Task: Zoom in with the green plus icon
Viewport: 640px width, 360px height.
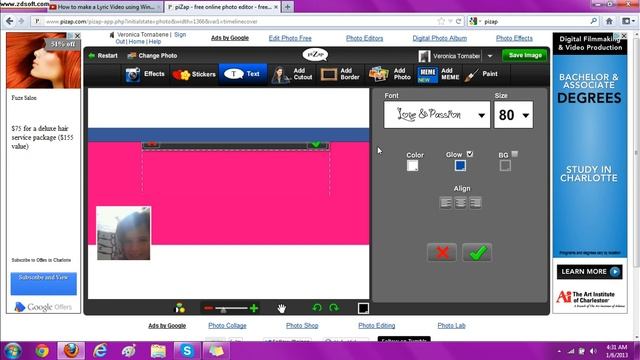Action: (254, 308)
